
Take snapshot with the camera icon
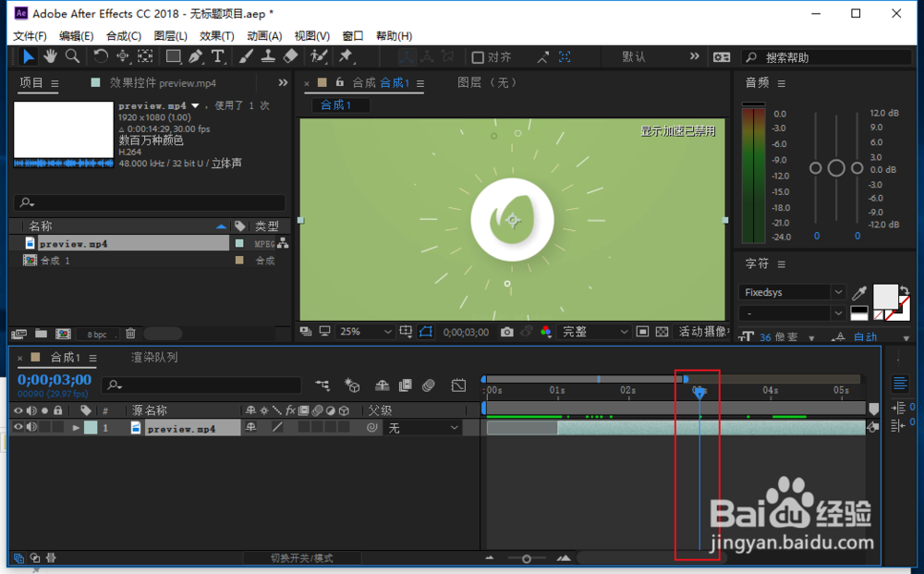[x=506, y=332]
